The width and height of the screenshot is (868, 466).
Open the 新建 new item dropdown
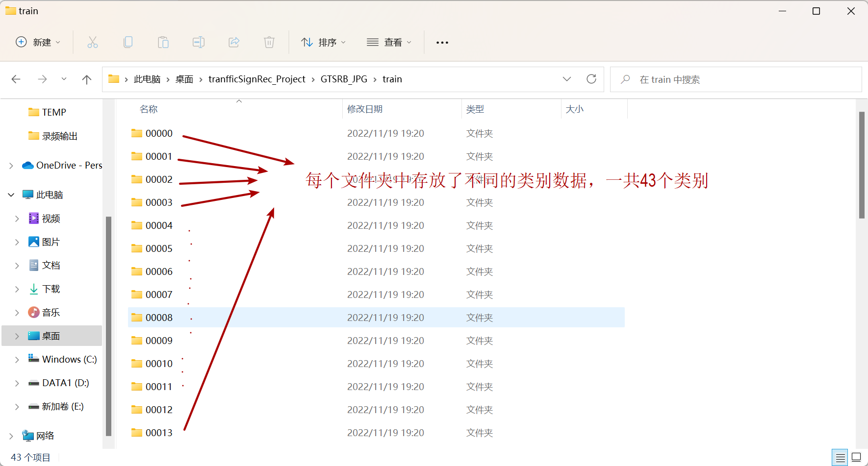pyautogui.click(x=38, y=42)
